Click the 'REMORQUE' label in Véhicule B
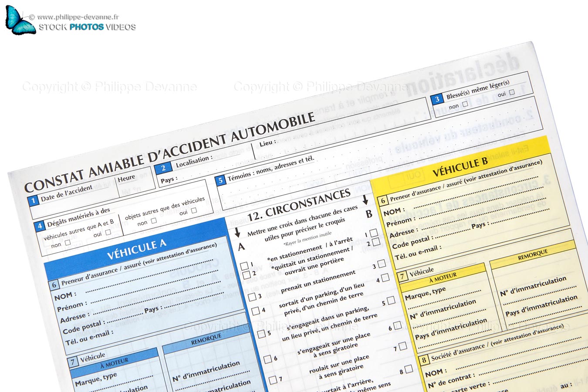 click(x=533, y=255)
